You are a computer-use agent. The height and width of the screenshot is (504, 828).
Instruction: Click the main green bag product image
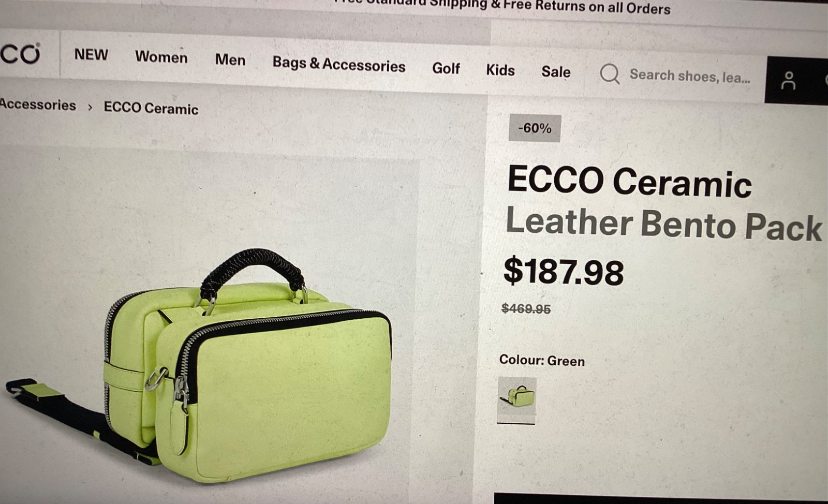coord(202,362)
